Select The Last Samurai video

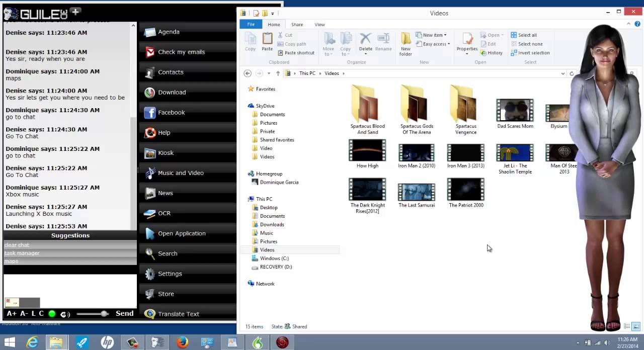click(x=417, y=195)
